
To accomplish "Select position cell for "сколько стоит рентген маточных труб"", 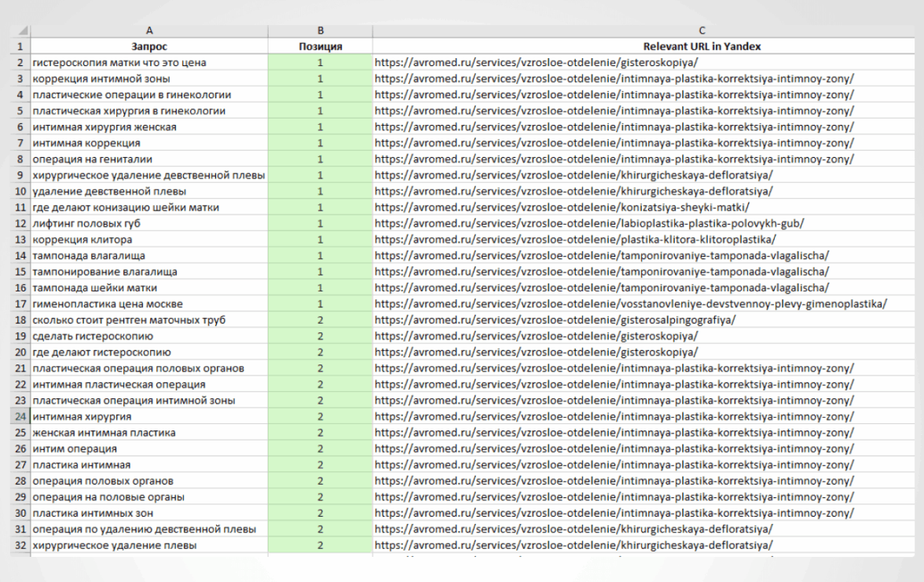I will tap(320, 320).
